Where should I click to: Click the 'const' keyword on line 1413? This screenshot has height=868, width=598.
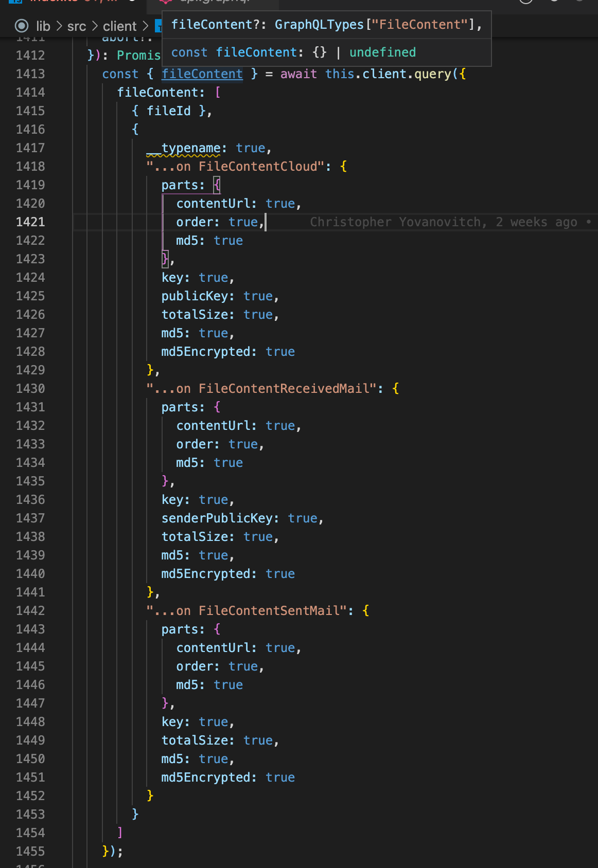pyautogui.click(x=120, y=74)
